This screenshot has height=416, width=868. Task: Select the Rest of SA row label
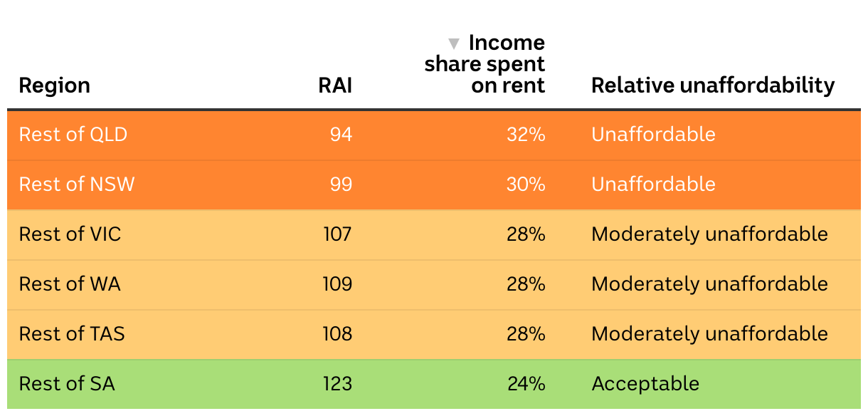(x=67, y=384)
